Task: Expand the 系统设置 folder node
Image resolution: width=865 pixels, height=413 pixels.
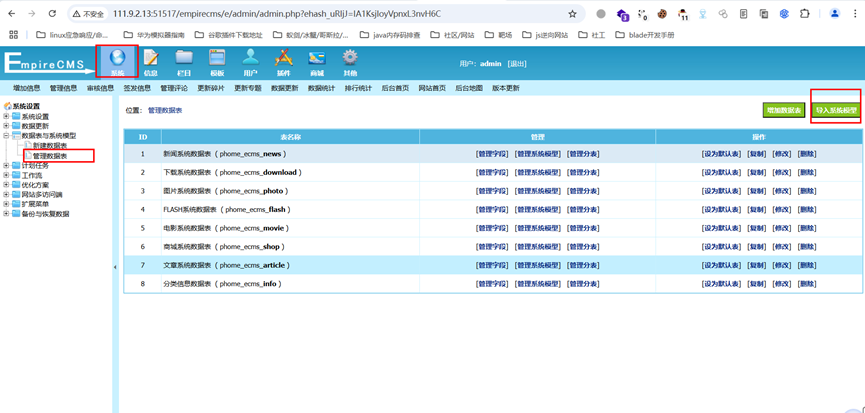Action: click(x=6, y=116)
